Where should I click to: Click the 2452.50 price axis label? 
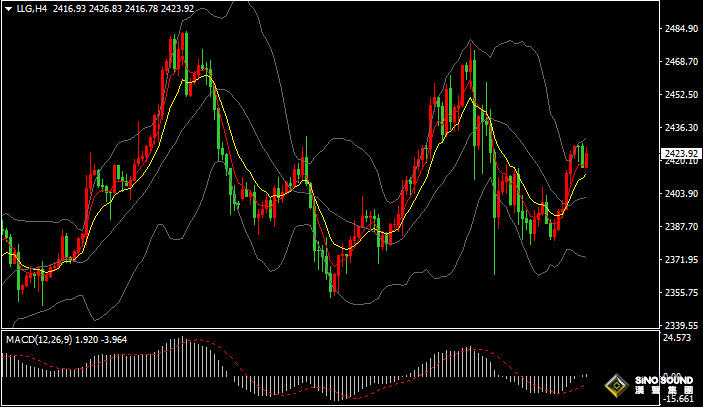pyautogui.click(x=680, y=95)
